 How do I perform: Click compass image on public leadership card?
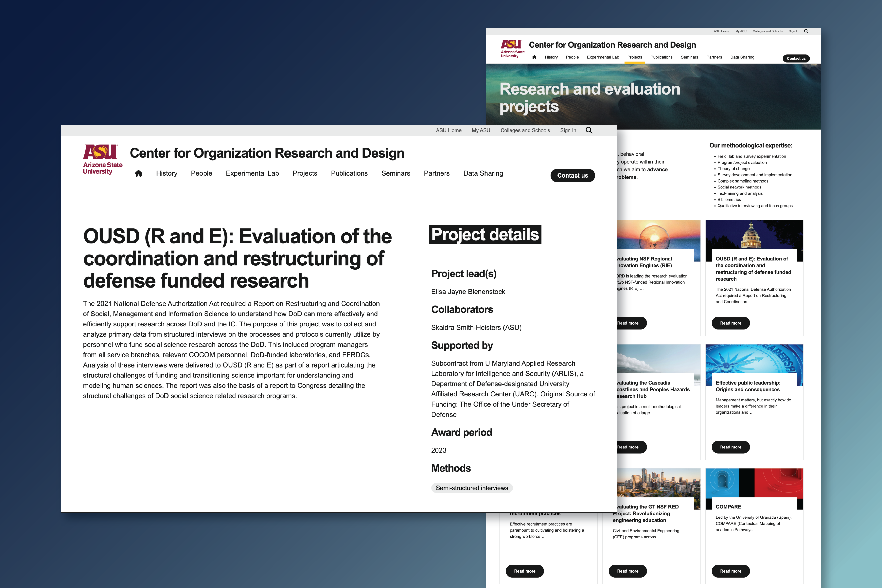754,359
